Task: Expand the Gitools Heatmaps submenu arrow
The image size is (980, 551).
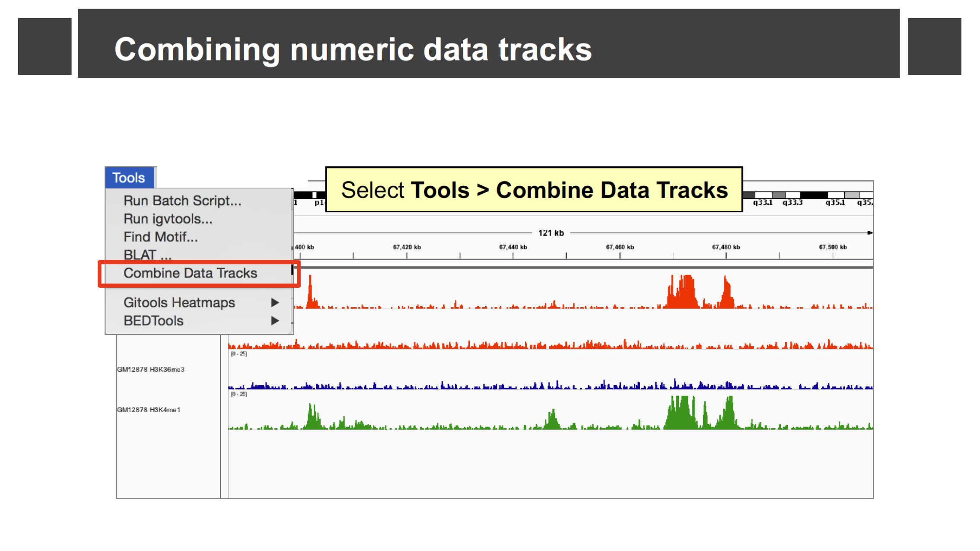Action: 275,303
